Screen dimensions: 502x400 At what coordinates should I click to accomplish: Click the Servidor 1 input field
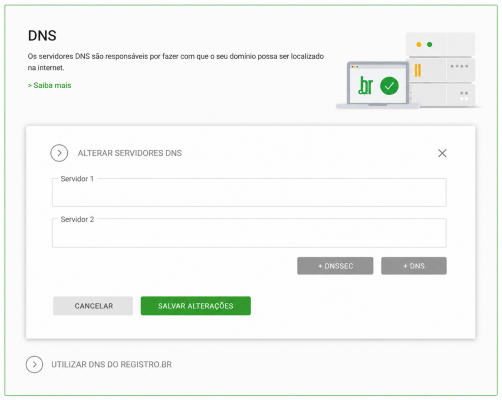249,192
